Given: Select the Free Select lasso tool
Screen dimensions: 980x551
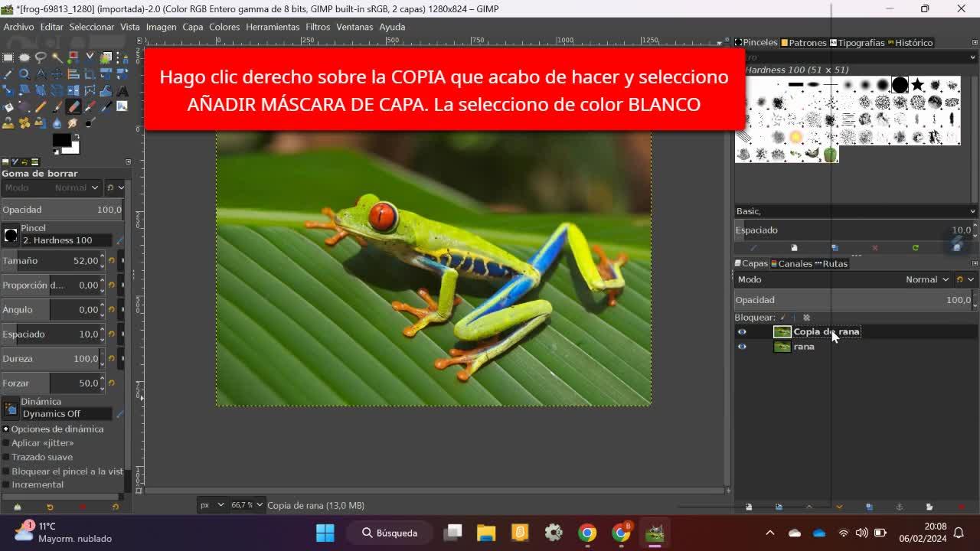Looking at the screenshot, I should [41, 58].
